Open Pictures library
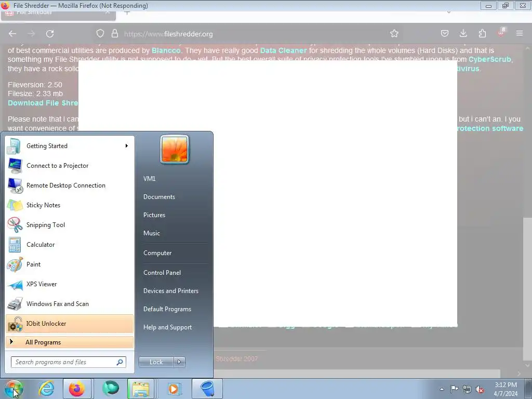 (x=154, y=215)
